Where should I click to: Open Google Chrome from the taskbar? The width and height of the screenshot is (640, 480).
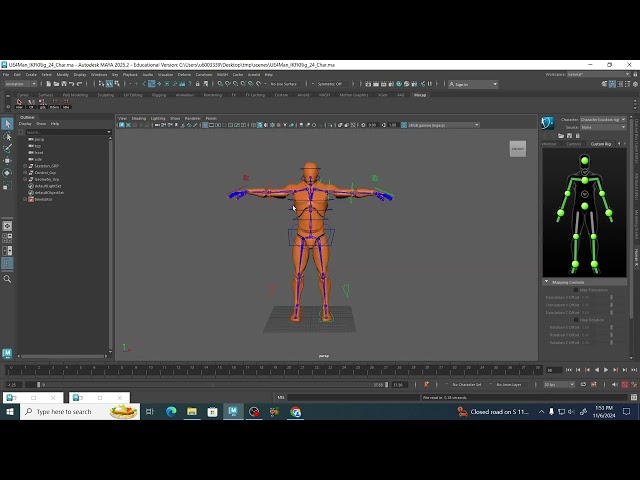[x=296, y=412]
